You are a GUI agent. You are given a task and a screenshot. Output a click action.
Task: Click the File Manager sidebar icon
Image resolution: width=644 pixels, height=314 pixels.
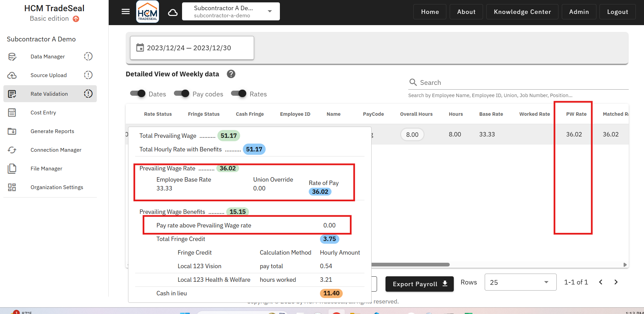(x=12, y=169)
